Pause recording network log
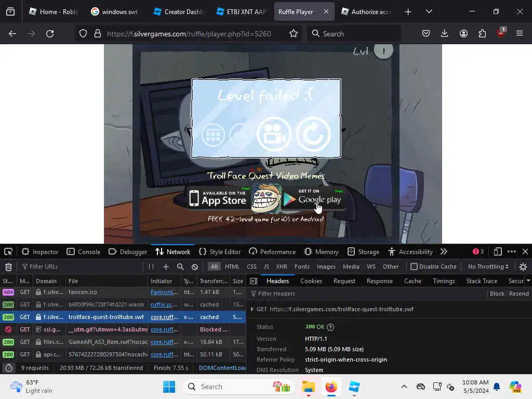The width and height of the screenshot is (532, 399). (x=151, y=267)
